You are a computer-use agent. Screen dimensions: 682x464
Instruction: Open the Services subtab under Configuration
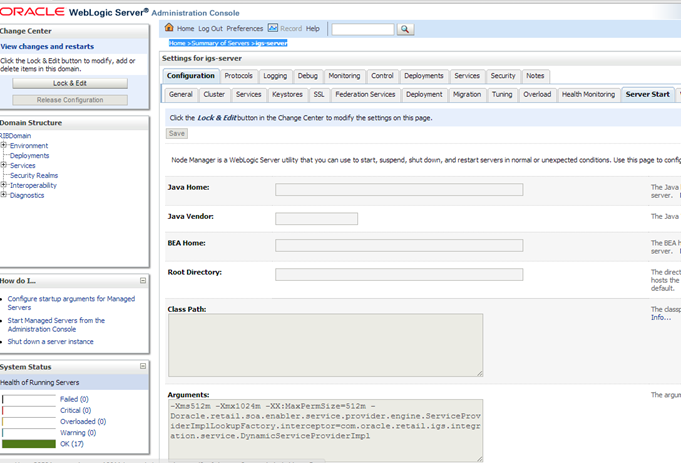pos(248,94)
